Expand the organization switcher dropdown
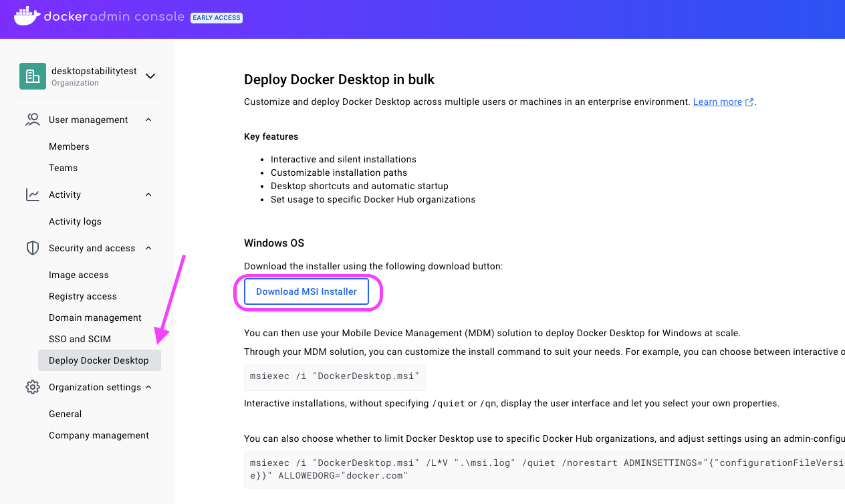 (x=150, y=76)
